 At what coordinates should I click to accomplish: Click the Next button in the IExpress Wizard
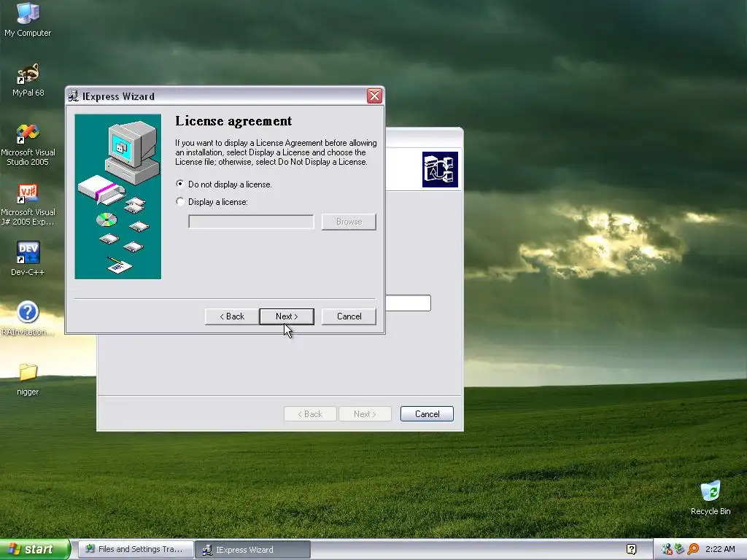point(287,316)
